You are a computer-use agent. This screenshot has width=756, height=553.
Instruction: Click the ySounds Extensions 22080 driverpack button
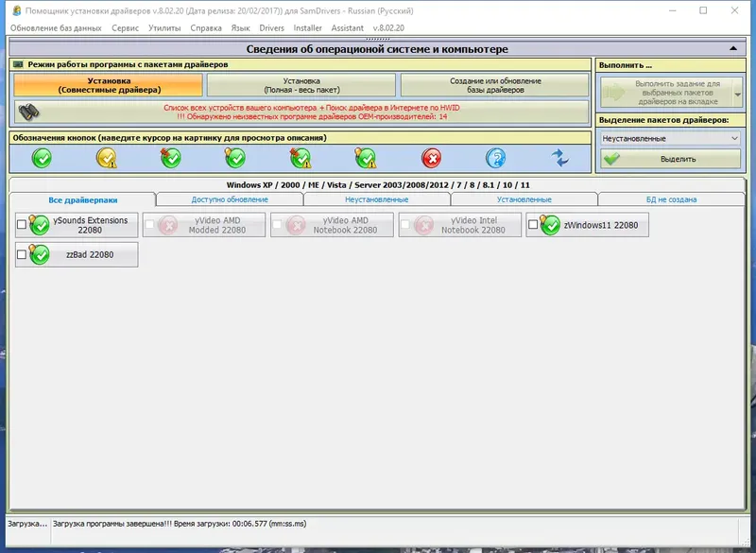coord(77,225)
